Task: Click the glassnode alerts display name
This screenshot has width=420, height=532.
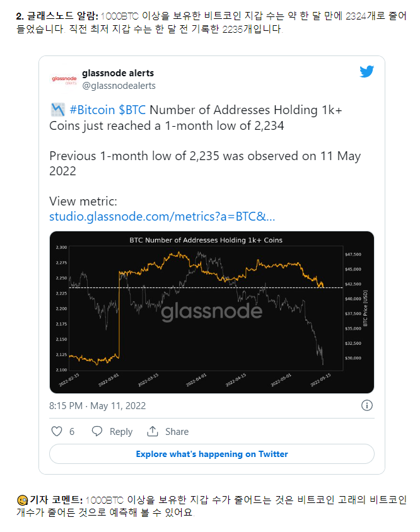Action: 118,73
